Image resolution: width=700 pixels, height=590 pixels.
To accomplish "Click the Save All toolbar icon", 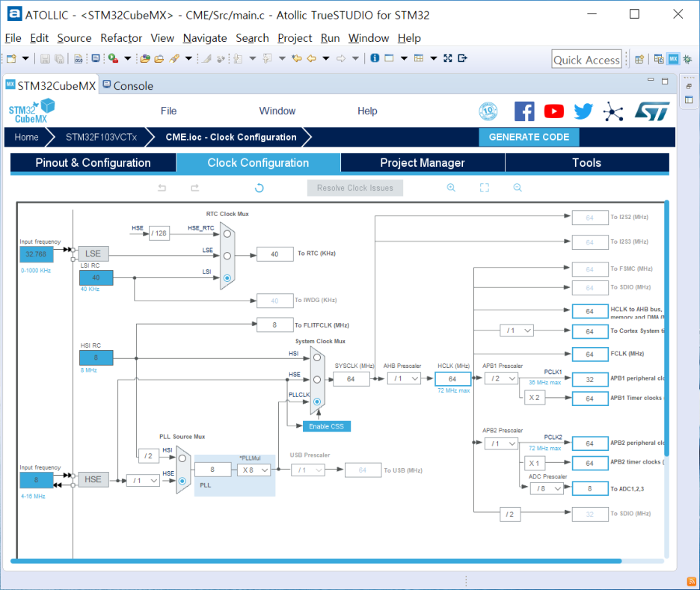I will pos(59,58).
